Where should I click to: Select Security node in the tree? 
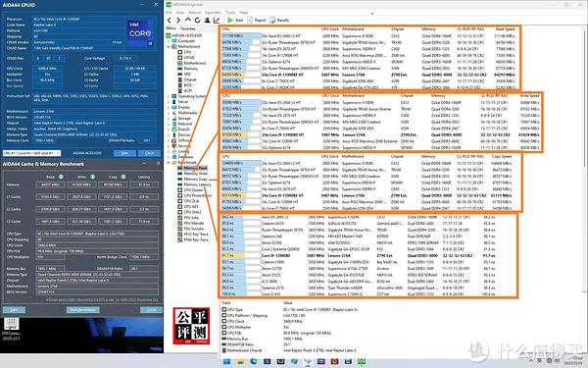point(181,145)
